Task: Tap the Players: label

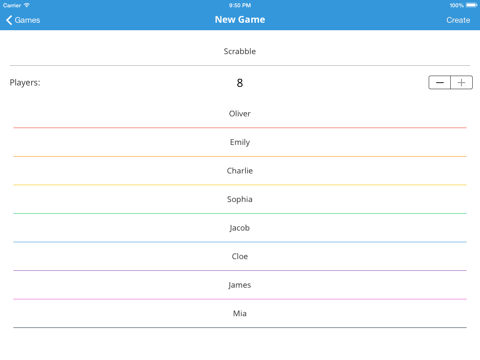Action: (x=25, y=83)
